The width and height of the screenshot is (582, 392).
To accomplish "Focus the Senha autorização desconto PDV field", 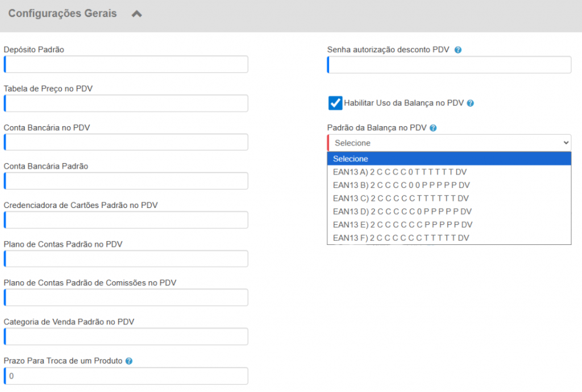I will coord(449,65).
